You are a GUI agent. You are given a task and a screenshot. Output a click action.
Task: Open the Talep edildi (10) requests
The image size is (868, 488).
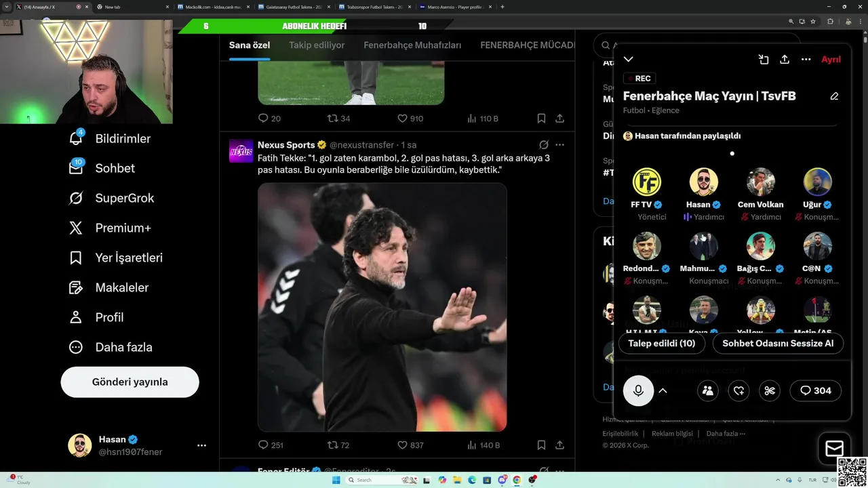pos(662,344)
